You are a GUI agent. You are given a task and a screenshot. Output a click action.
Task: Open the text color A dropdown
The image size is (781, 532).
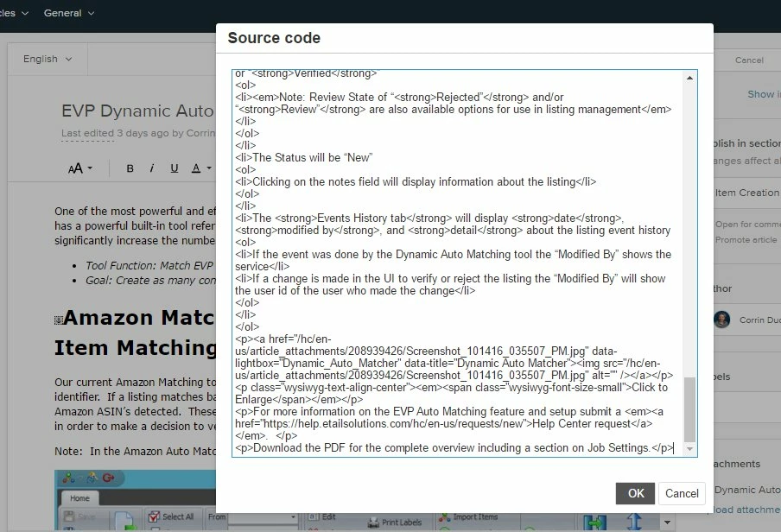[201, 168]
